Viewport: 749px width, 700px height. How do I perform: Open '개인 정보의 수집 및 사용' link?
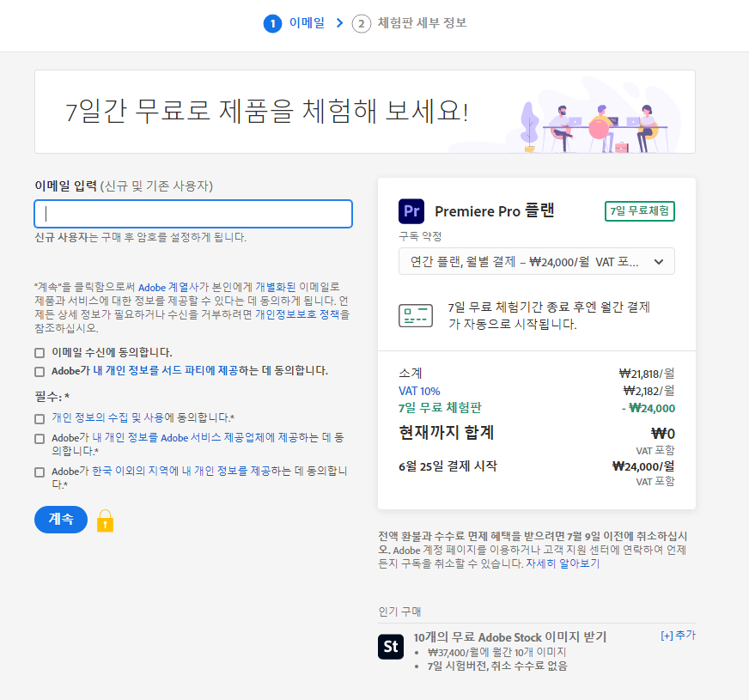tap(108, 417)
